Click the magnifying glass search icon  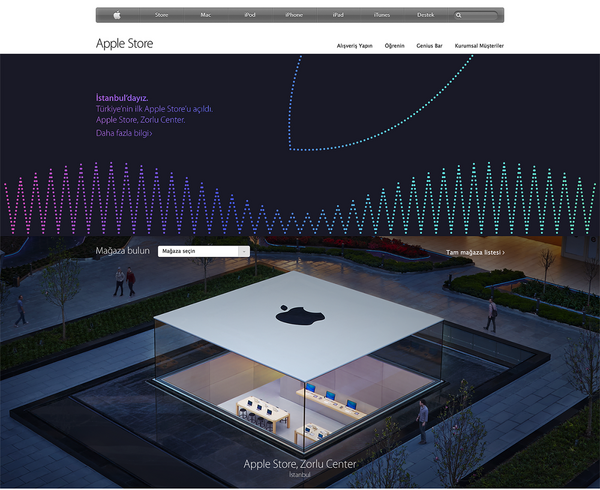click(458, 15)
